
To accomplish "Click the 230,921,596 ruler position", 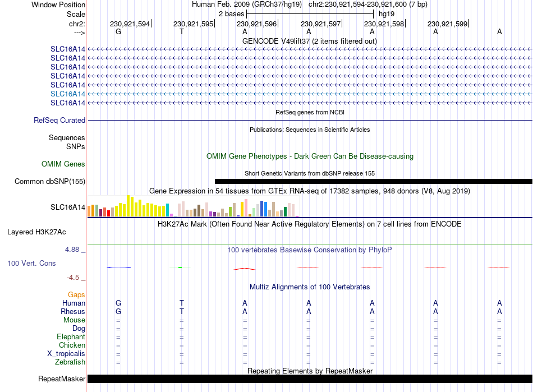I will tap(256, 24).
